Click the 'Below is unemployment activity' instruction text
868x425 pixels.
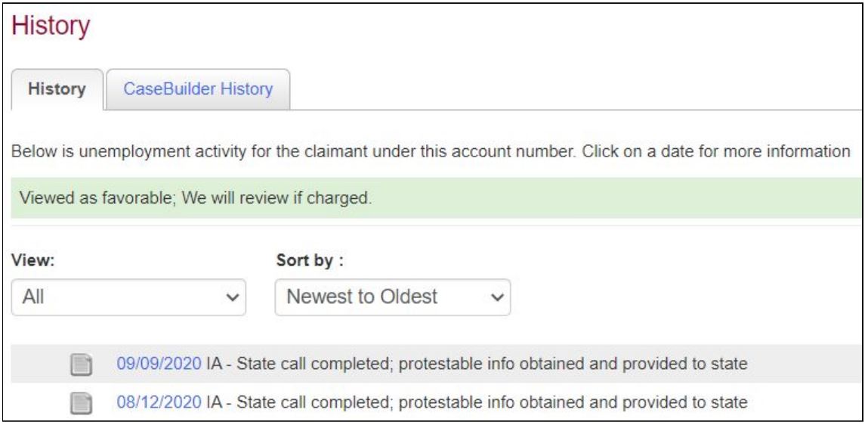(x=431, y=150)
